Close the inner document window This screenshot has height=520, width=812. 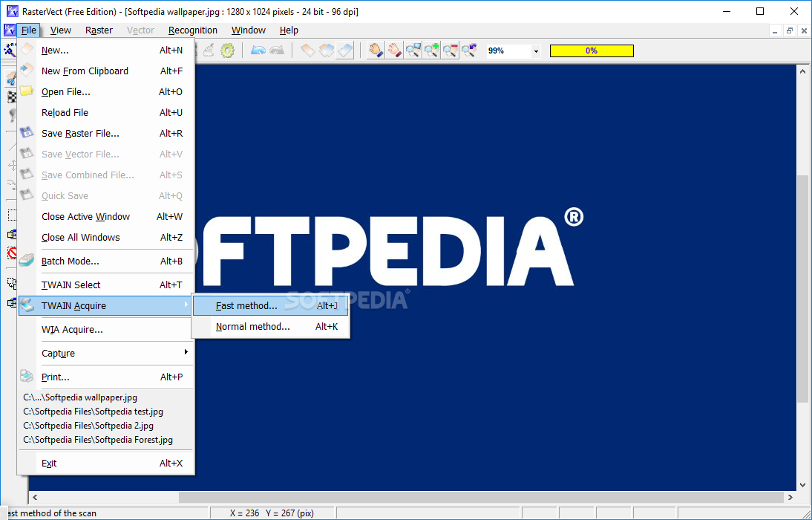pos(804,30)
